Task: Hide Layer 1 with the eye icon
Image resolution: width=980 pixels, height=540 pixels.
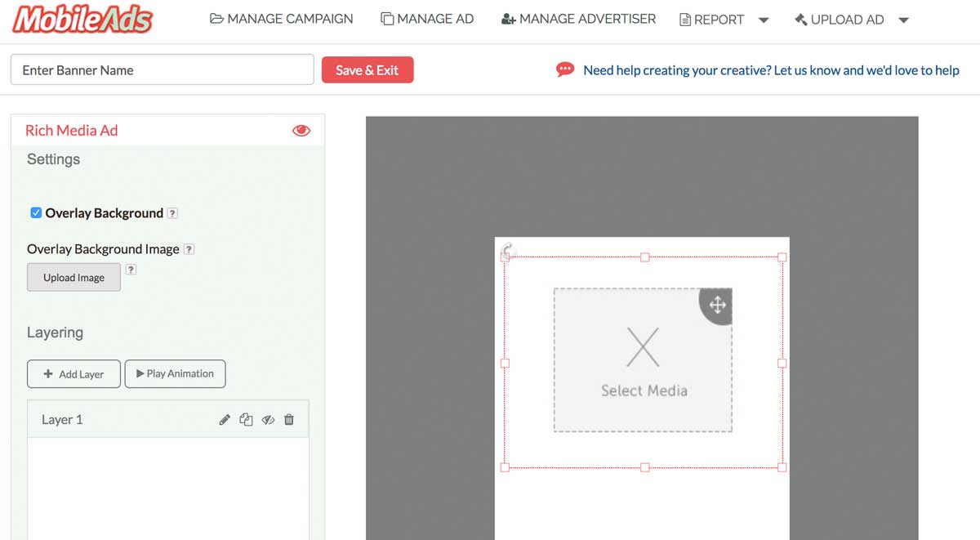Action: coord(268,420)
